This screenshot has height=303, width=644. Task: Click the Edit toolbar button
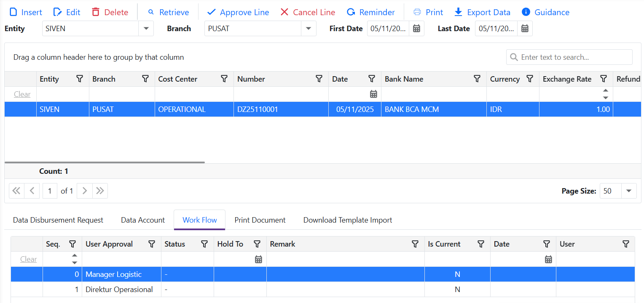tap(67, 12)
